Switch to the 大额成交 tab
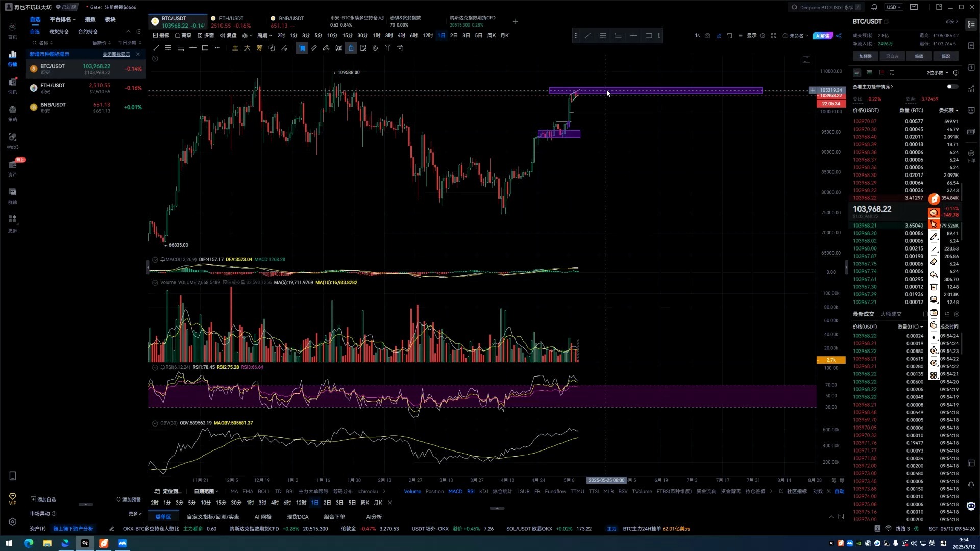The image size is (980, 551). (891, 314)
